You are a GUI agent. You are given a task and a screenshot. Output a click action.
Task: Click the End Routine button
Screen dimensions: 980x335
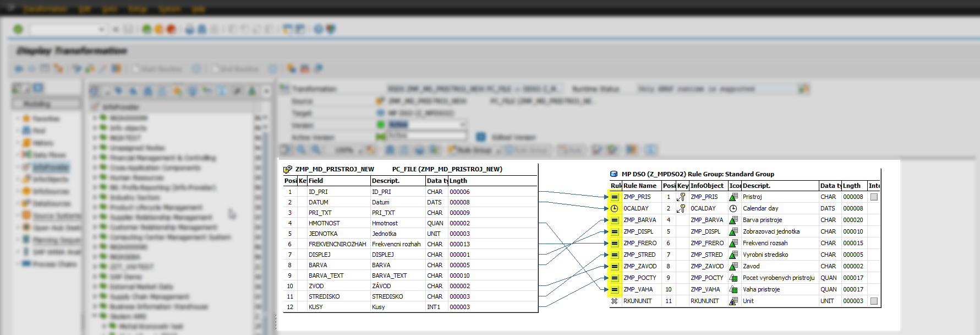(234, 69)
